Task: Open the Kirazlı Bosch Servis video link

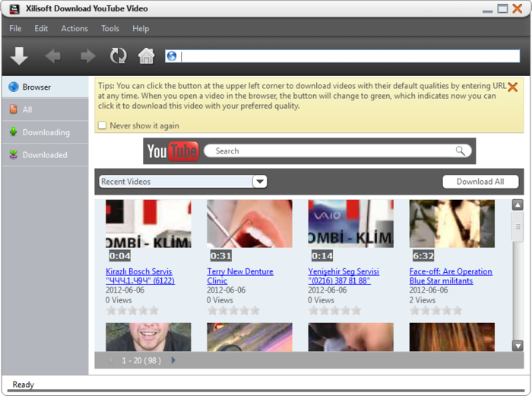Action: pyautogui.click(x=140, y=276)
